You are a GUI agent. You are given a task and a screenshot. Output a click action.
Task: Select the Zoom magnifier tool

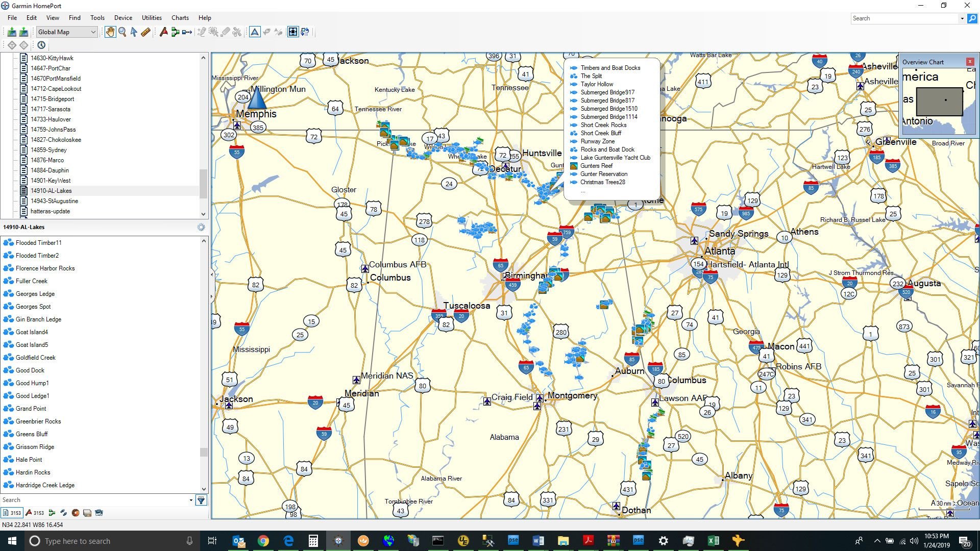(122, 32)
